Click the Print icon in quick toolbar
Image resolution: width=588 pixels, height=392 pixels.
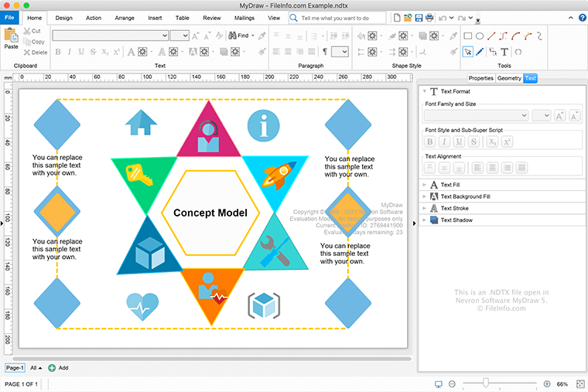click(x=429, y=17)
